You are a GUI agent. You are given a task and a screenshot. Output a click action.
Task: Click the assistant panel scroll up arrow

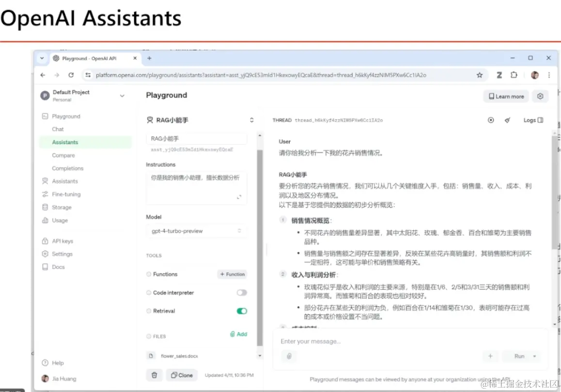(x=260, y=136)
